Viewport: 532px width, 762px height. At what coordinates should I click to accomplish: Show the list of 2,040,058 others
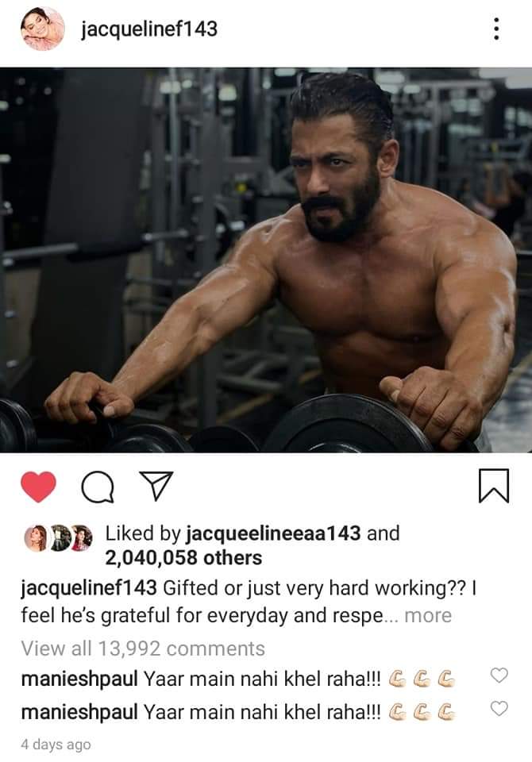pyautogui.click(x=183, y=558)
